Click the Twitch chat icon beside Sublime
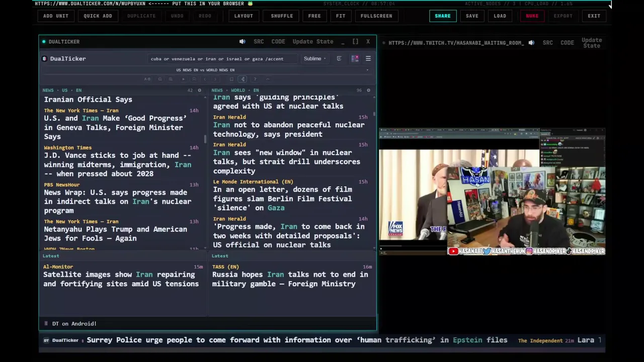644x362 pixels. [339, 59]
